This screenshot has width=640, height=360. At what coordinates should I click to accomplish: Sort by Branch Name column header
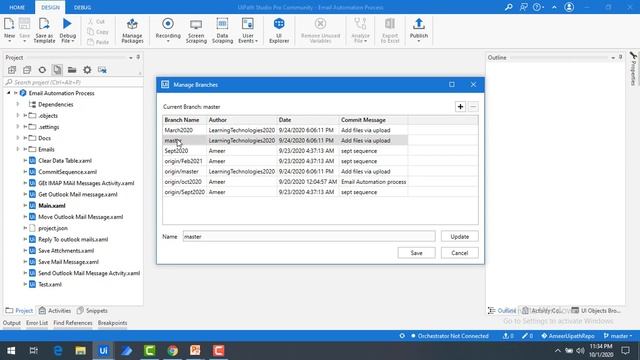click(184, 120)
